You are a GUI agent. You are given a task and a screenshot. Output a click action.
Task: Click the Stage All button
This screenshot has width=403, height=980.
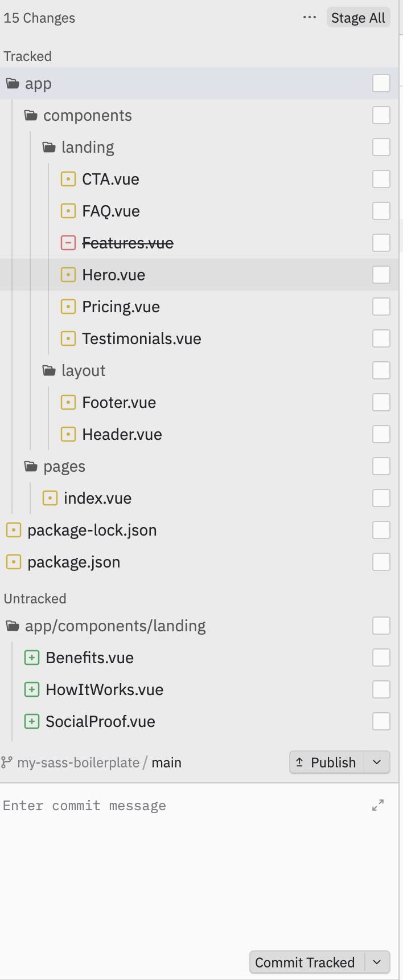coord(358,18)
